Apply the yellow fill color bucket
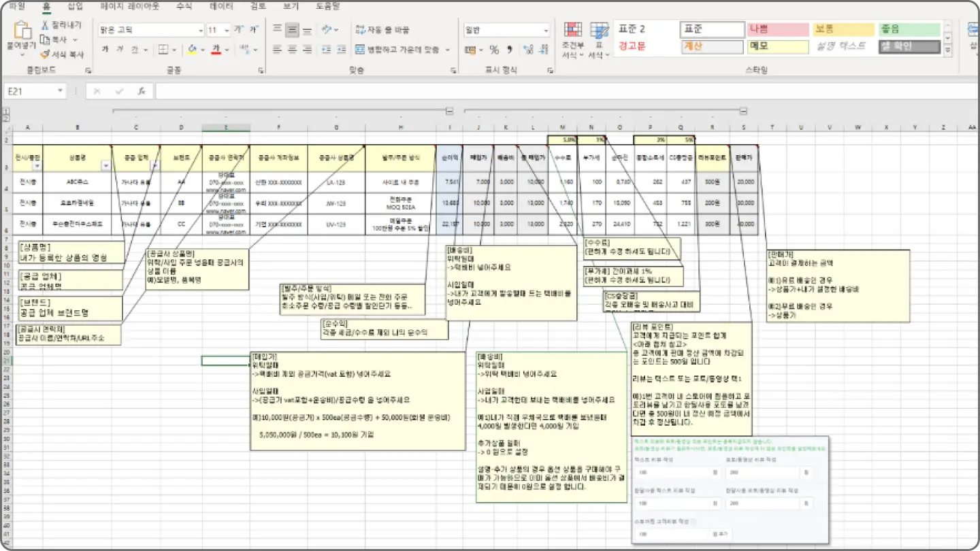The image size is (980, 551). (193, 50)
